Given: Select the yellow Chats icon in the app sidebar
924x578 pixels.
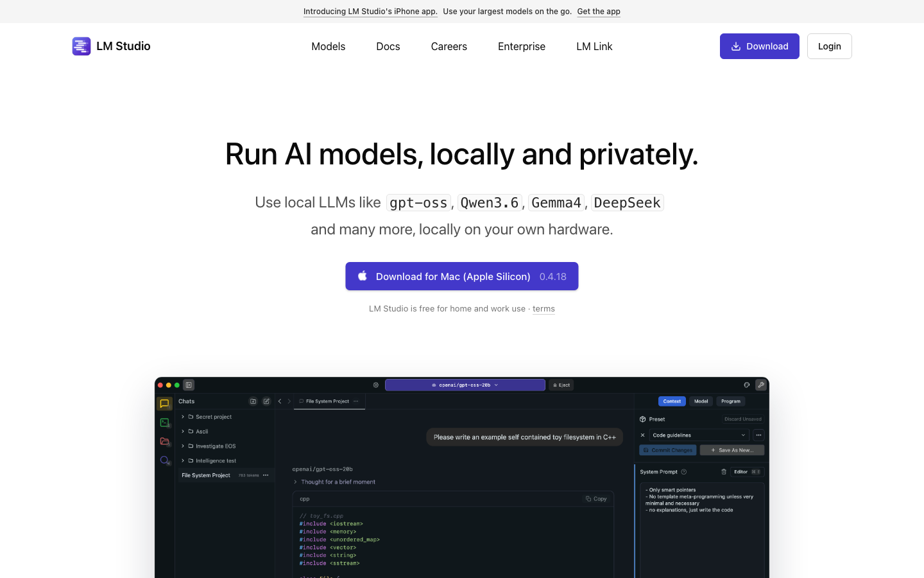Looking at the screenshot, I should pos(164,404).
